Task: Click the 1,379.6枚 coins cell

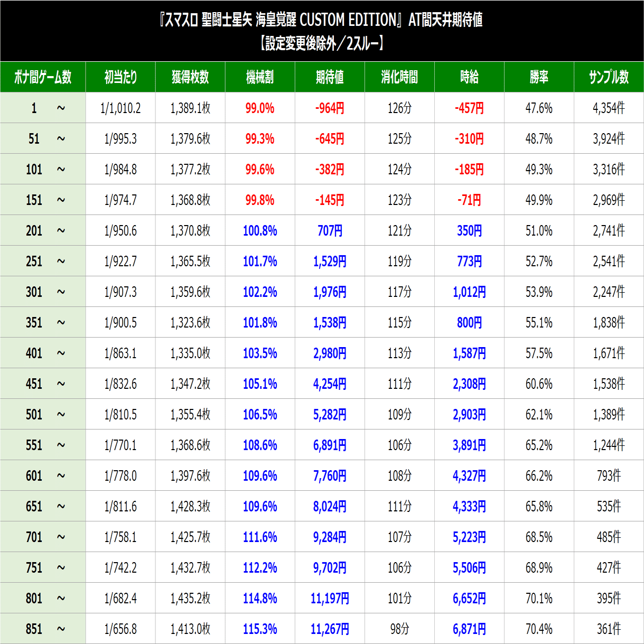Action: click(190, 139)
